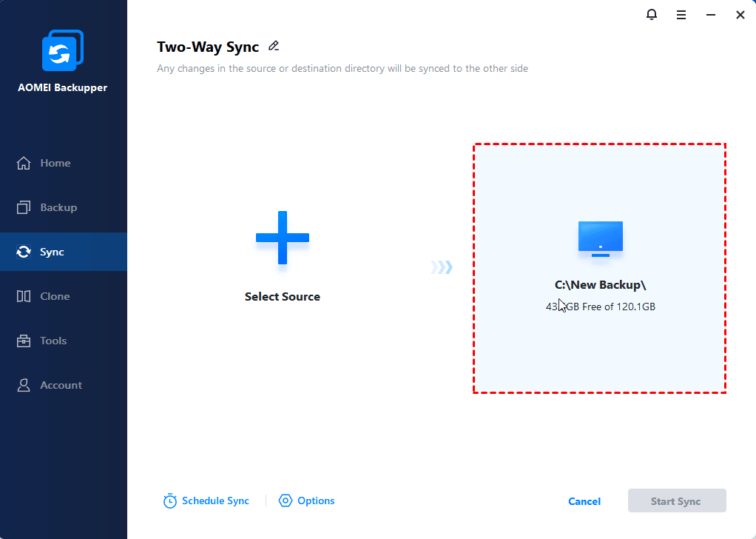Edit the Two-Way Sync task name pencil

274,46
